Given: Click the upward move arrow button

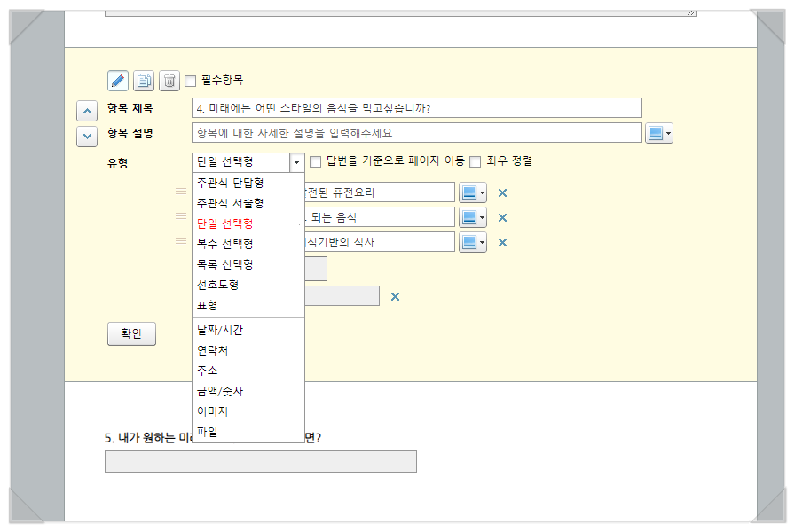Looking at the screenshot, I should pos(86,110).
